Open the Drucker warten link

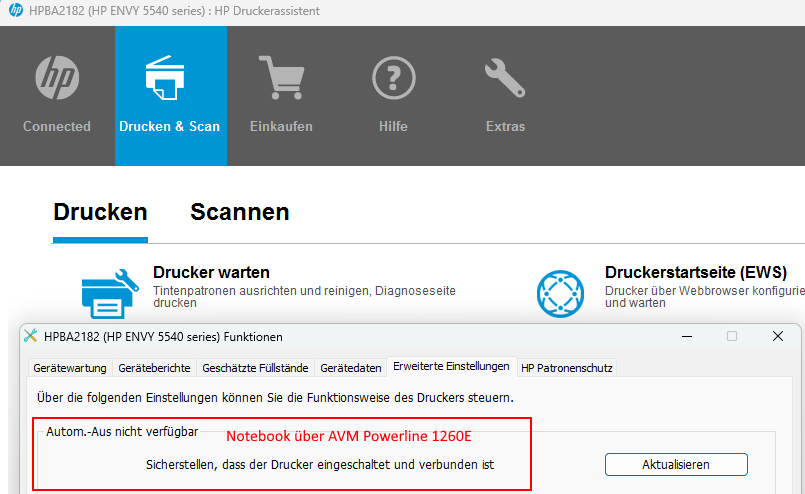tap(211, 272)
